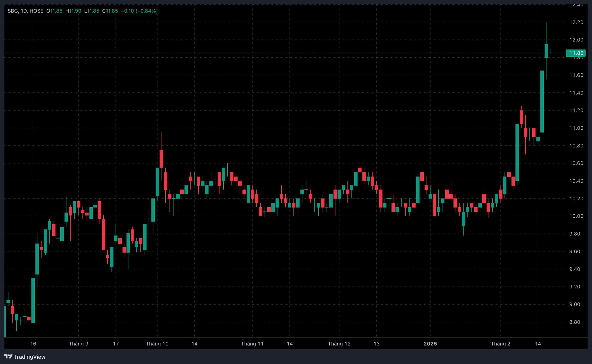Click the 13 date label on time axis
Screen dimensions: 592x364
(x=376, y=343)
